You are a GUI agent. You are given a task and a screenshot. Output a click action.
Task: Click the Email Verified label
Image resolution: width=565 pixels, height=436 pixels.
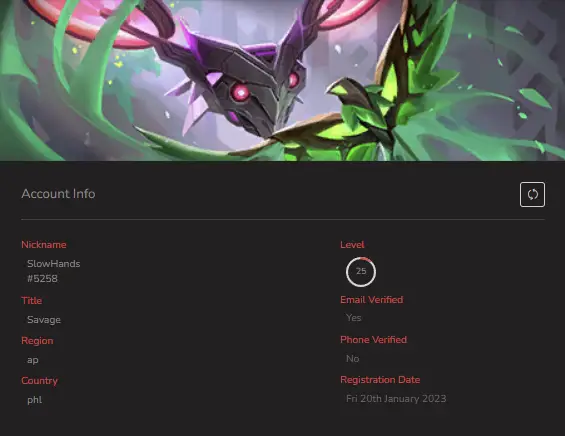(372, 300)
